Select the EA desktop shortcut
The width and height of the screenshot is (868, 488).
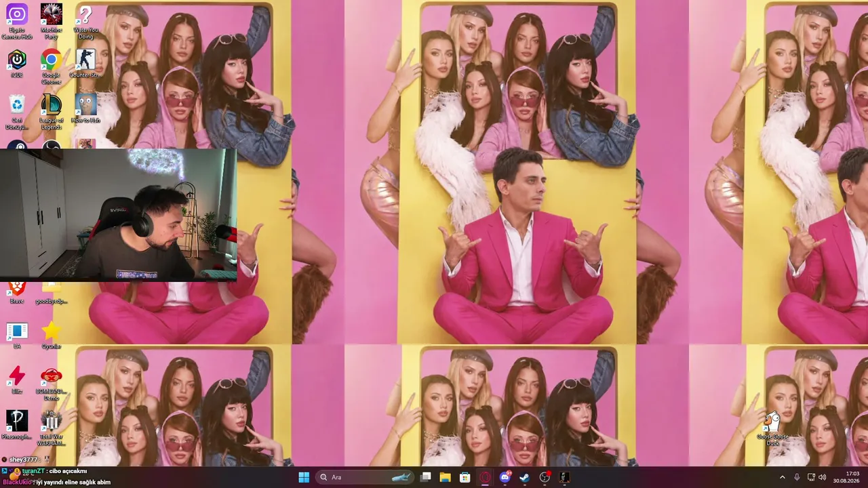17,335
